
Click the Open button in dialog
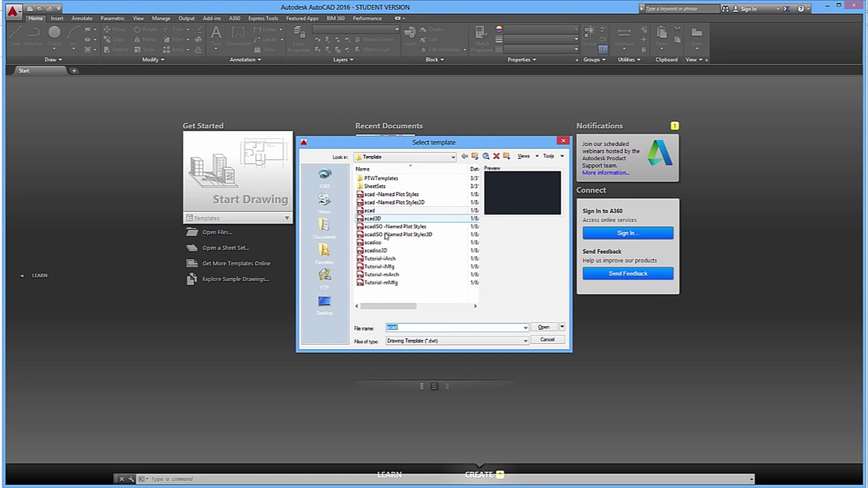click(544, 327)
